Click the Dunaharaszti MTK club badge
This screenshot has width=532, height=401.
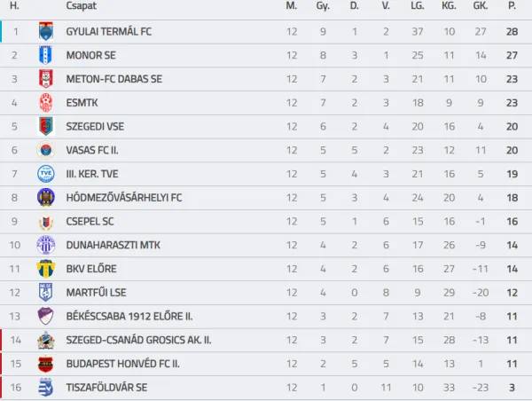click(x=46, y=245)
